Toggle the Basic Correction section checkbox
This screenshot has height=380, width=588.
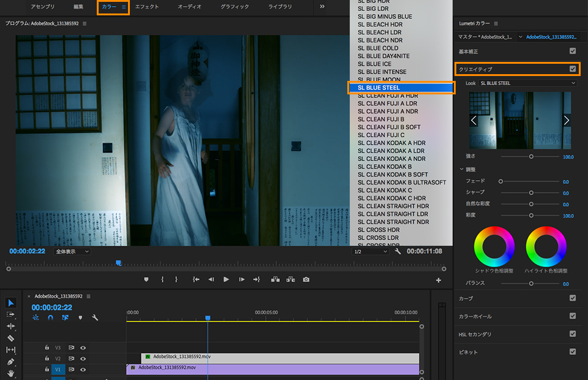(573, 51)
